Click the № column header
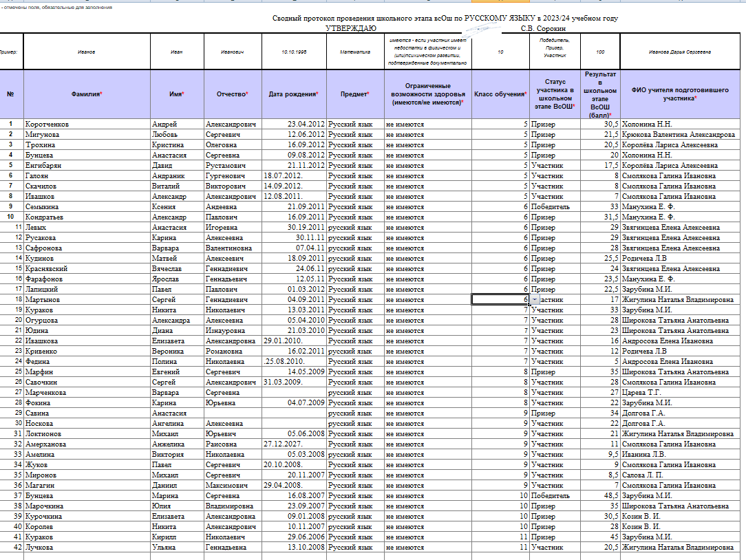Viewport: 746px width, 560px height. tap(10, 94)
